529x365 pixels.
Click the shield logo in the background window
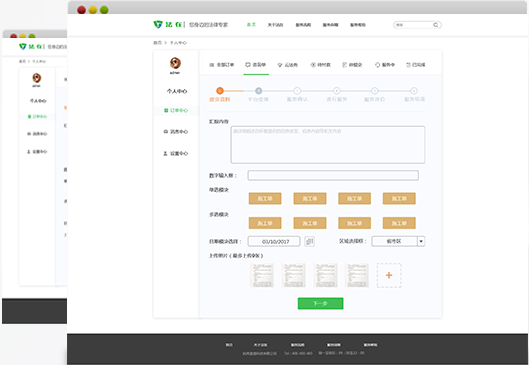coord(23,47)
